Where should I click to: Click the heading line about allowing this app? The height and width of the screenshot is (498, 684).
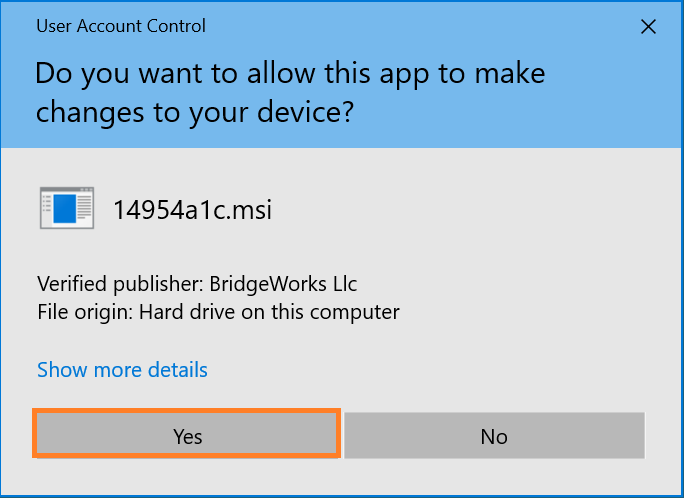click(290, 73)
